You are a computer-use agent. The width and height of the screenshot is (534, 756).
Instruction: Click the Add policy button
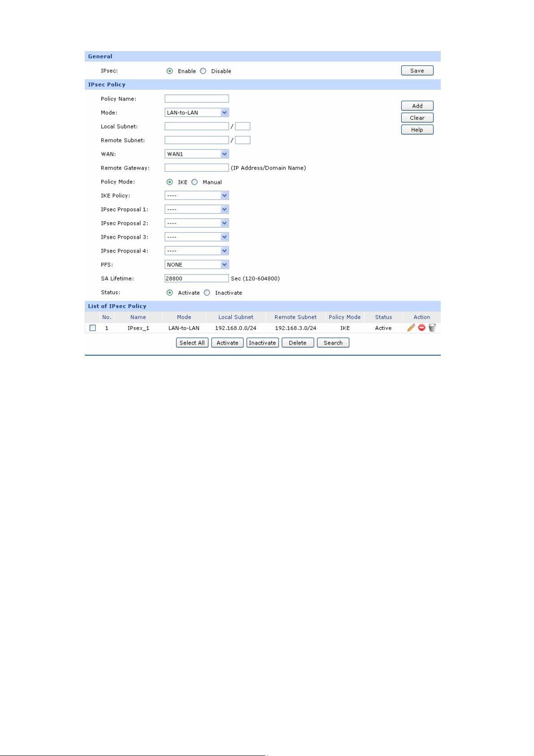click(x=417, y=106)
